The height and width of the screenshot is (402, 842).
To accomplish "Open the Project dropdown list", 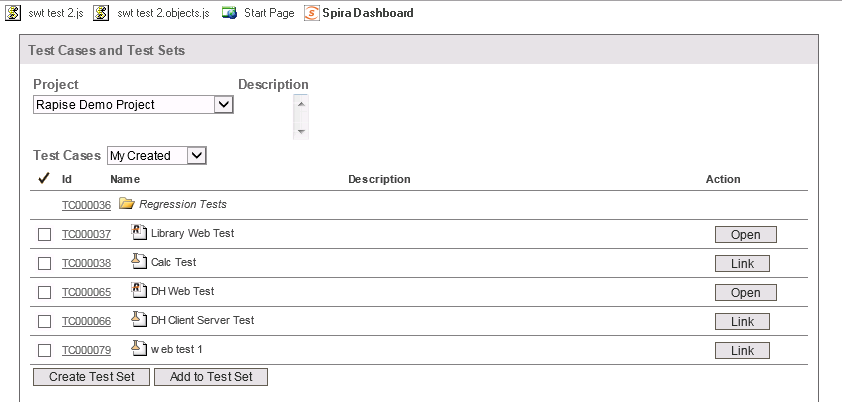I will click(224, 104).
